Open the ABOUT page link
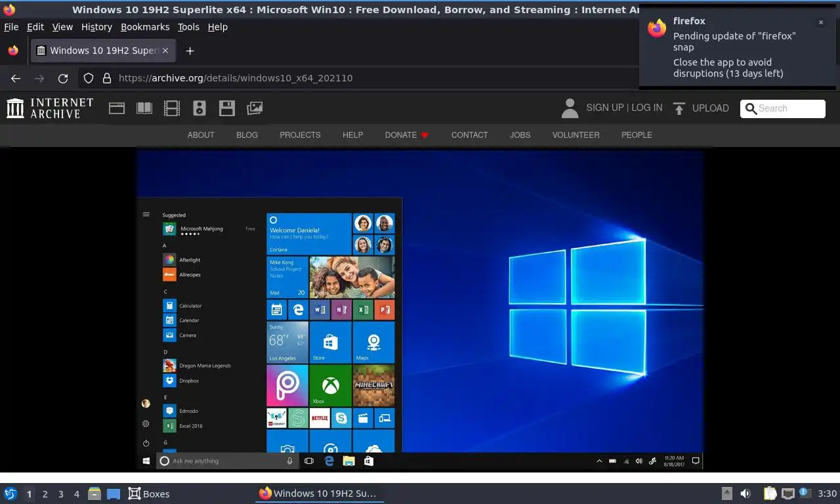 point(201,135)
